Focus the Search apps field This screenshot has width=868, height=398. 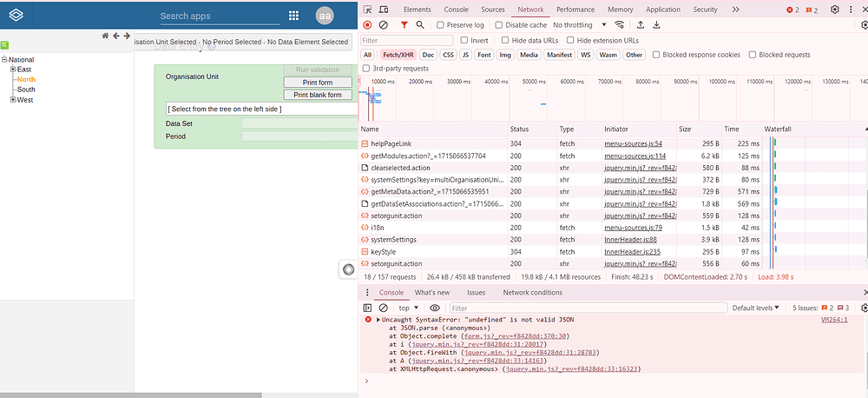click(220, 16)
